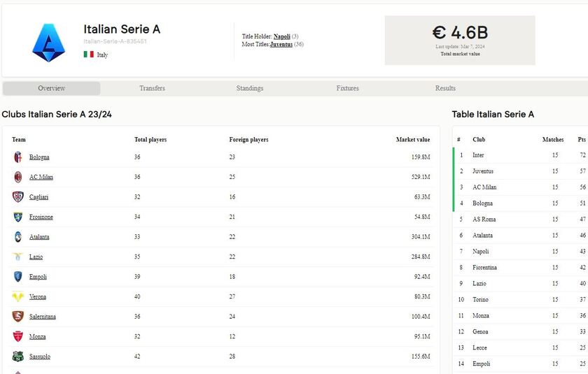Open the AC Milan team link
Screen dimensions: 588x374
tap(41, 177)
